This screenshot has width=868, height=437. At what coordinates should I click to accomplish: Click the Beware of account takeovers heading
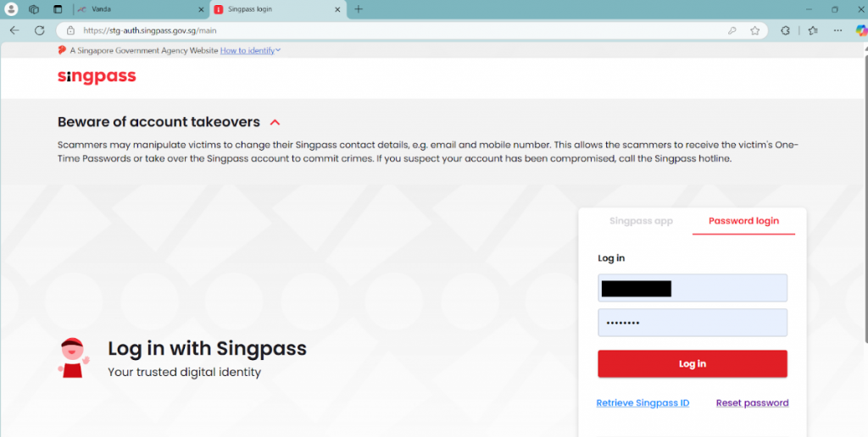(159, 122)
